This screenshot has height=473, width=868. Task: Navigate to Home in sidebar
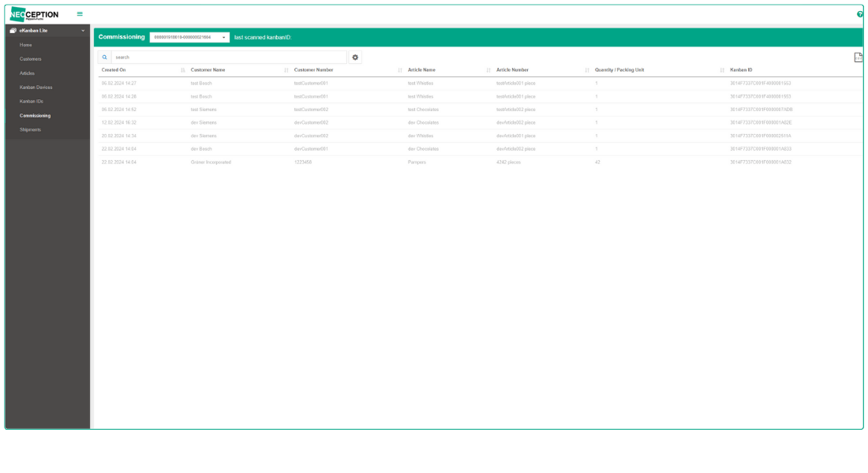pyautogui.click(x=25, y=45)
